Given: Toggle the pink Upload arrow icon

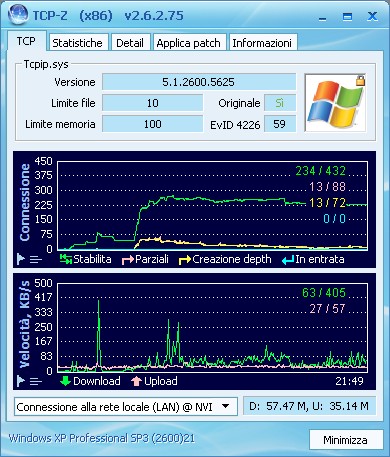Looking at the screenshot, I should coord(136,381).
